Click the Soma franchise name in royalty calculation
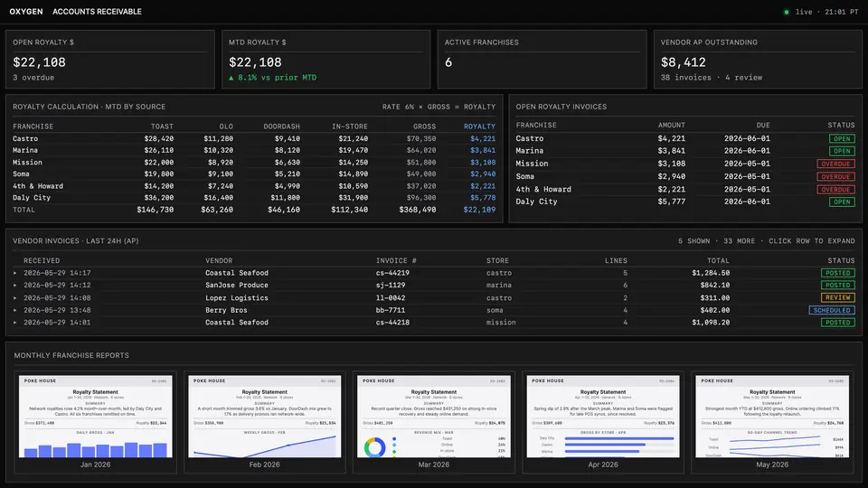The height and width of the screenshot is (488, 868). coord(21,174)
